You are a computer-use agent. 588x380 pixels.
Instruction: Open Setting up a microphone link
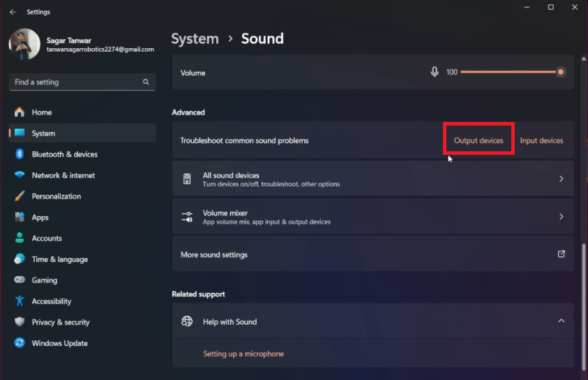coord(243,354)
